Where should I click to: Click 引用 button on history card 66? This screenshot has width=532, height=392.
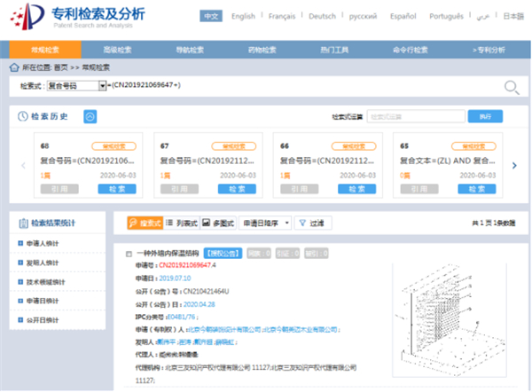coord(300,189)
